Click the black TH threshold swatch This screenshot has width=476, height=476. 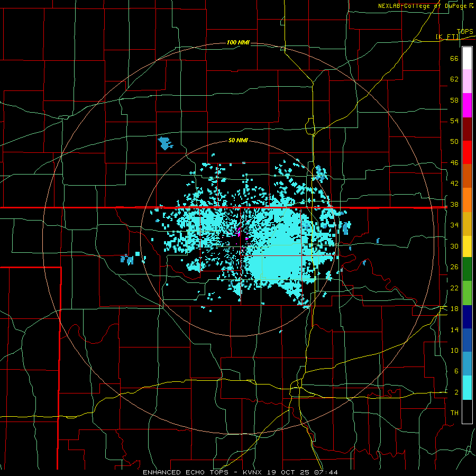(x=467, y=411)
